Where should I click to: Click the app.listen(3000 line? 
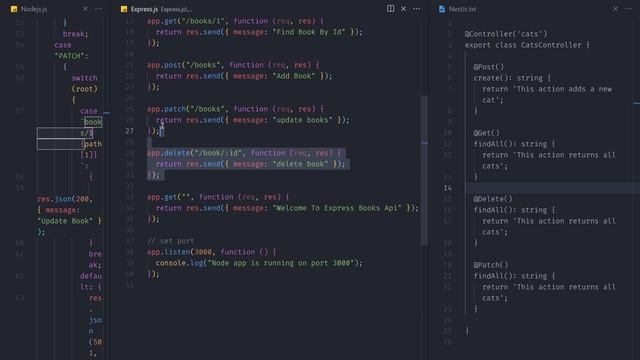pos(211,252)
